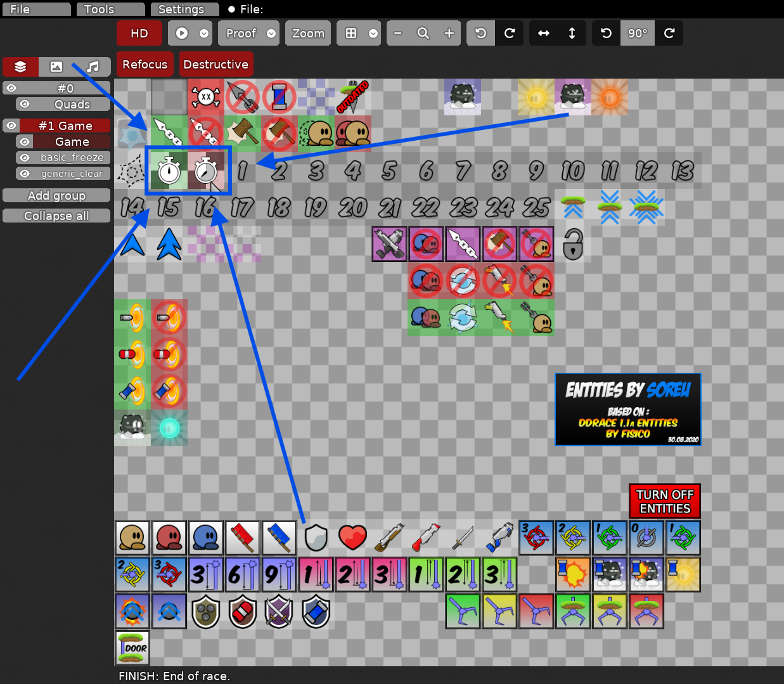Pick the checkpoint number 25 tile
The height and width of the screenshot is (684, 784).
click(536, 207)
